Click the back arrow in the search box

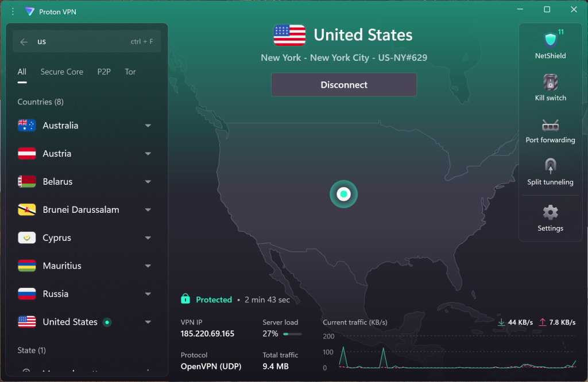24,42
